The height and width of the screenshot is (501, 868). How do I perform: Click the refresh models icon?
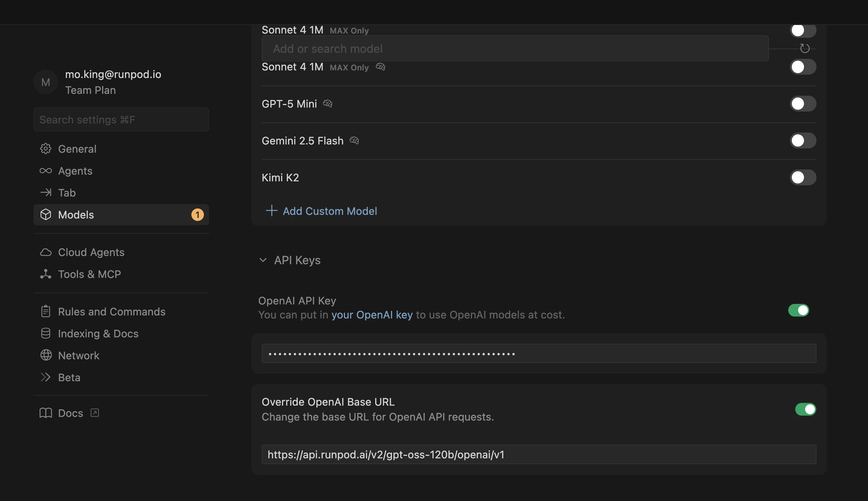(804, 48)
